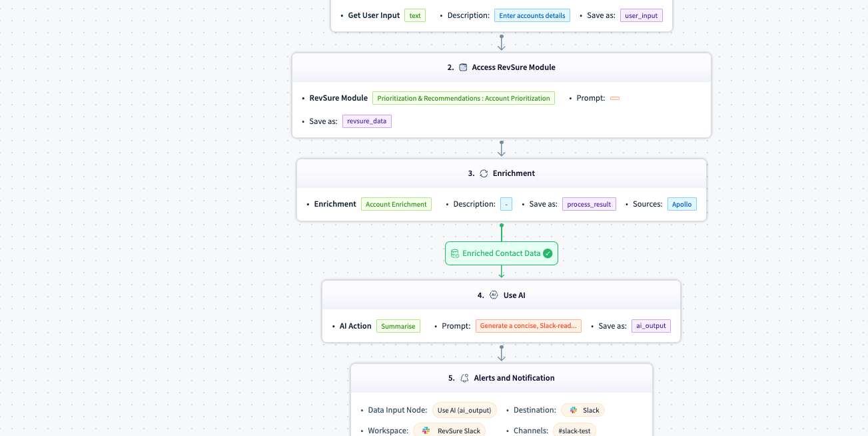The height and width of the screenshot is (436, 868).
Task: Open the Access RevSure Module header
Action: (502, 67)
